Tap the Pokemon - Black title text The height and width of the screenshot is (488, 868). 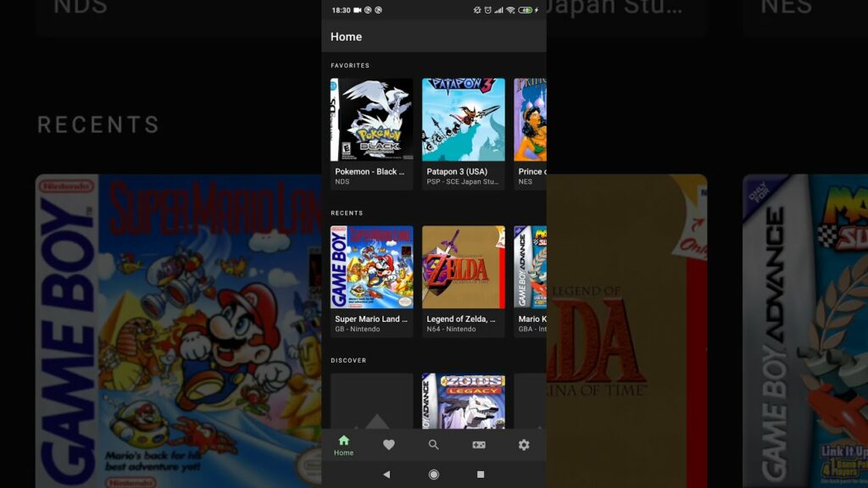coord(370,172)
